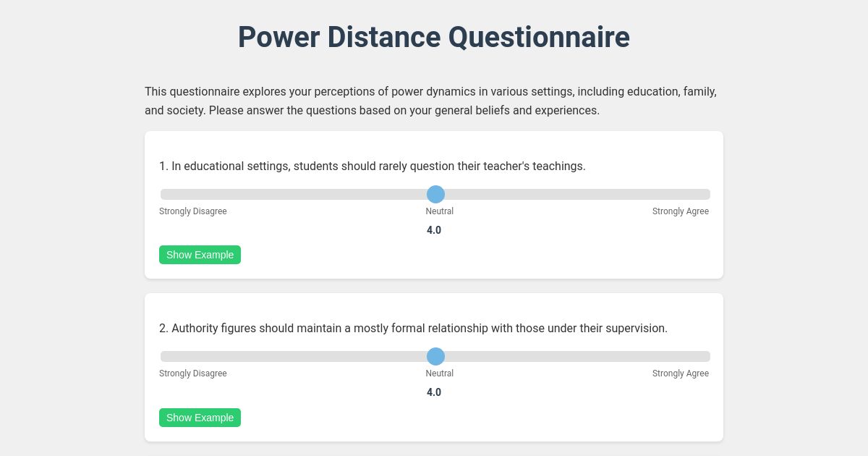Image resolution: width=868 pixels, height=456 pixels.
Task: Click the question 2 card area
Action: [x=434, y=367]
